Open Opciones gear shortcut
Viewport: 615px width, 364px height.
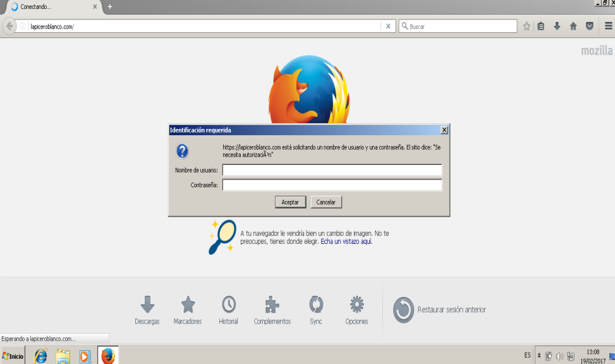(356, 310)
